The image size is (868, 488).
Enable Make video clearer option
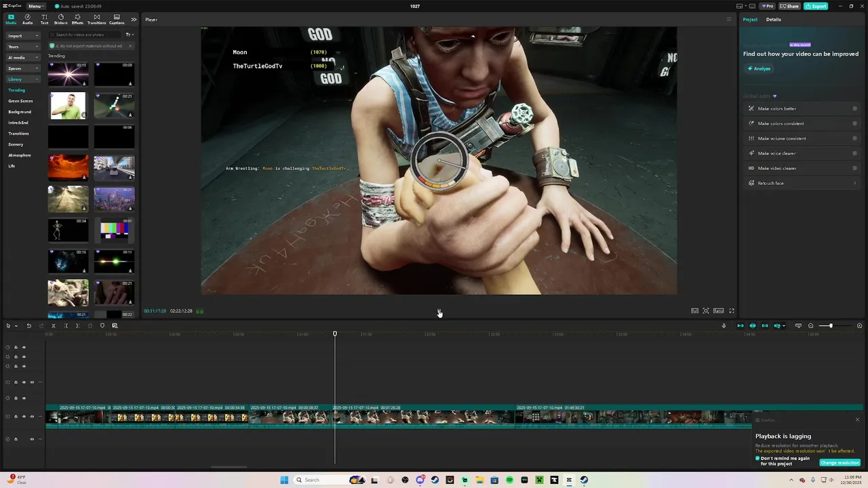pyautogui.click(x=854, y=168)
